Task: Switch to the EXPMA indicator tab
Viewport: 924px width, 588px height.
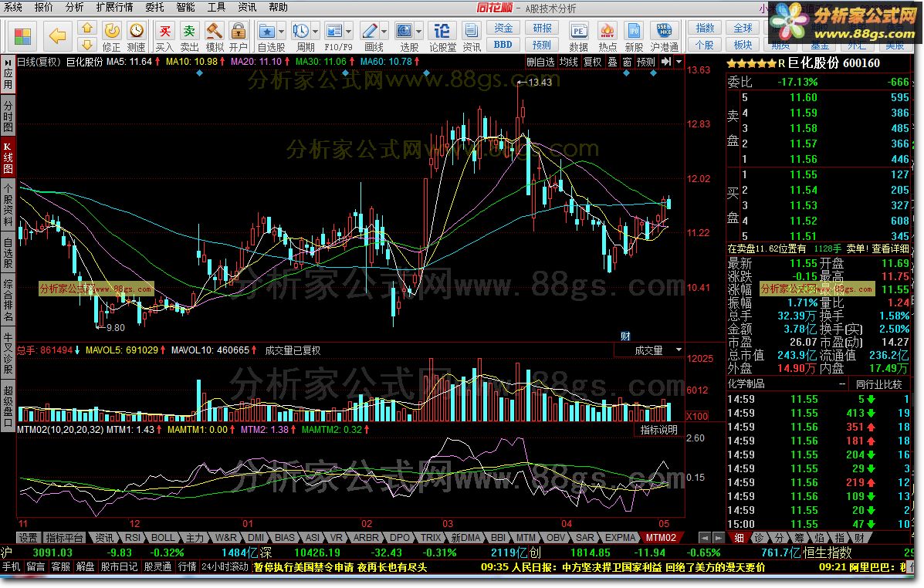Action: (621, 538)
